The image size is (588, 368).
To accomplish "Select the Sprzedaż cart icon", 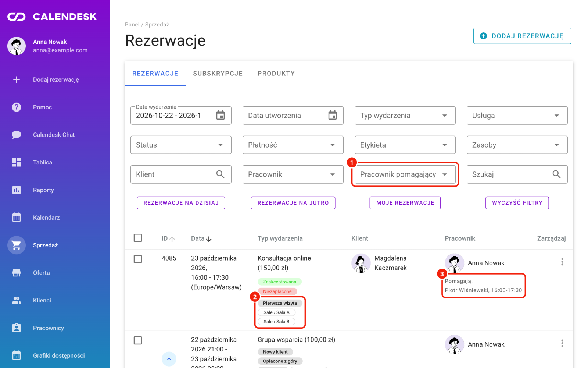I will pyautogui.click(x=17, y=245).
